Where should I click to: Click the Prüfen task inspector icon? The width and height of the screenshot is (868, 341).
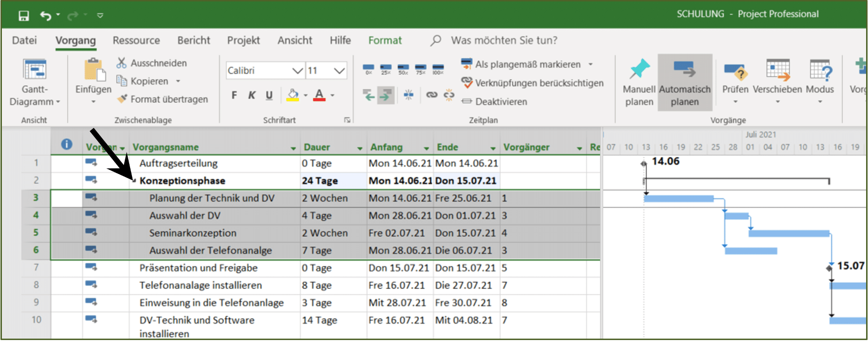coord(735,72)
